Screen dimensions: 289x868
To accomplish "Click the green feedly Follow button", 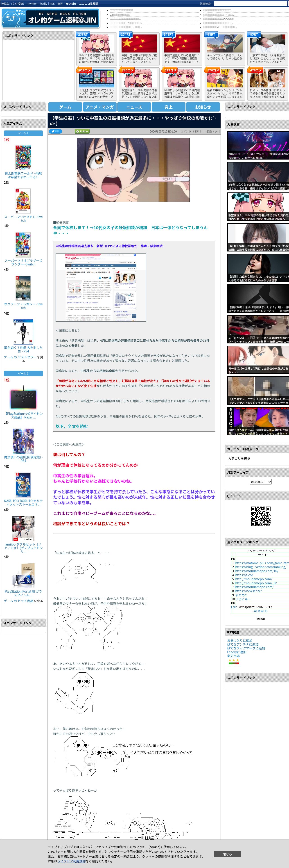I will pos(82,131).
